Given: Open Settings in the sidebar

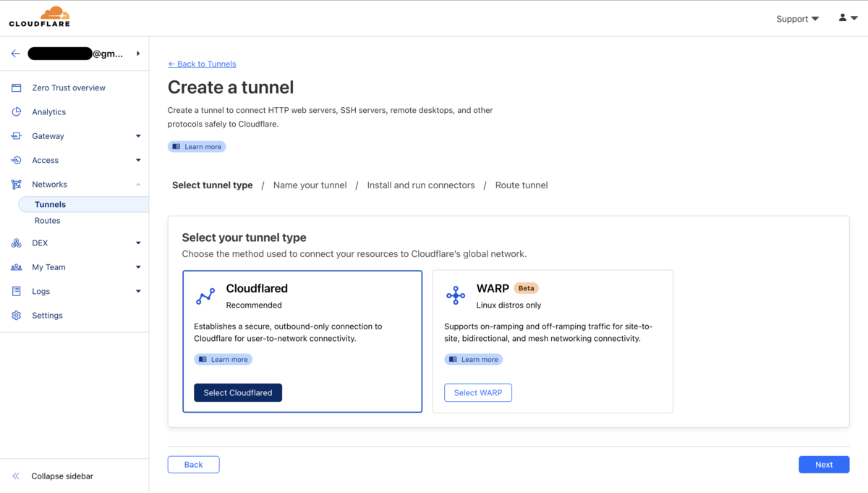Looking at the screenshot, I should coord(47,316).
